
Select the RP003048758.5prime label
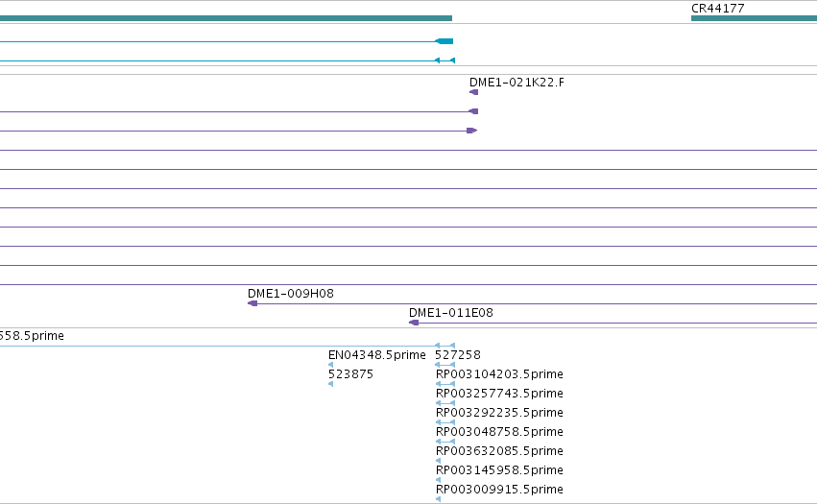click(x=499, y=432)
